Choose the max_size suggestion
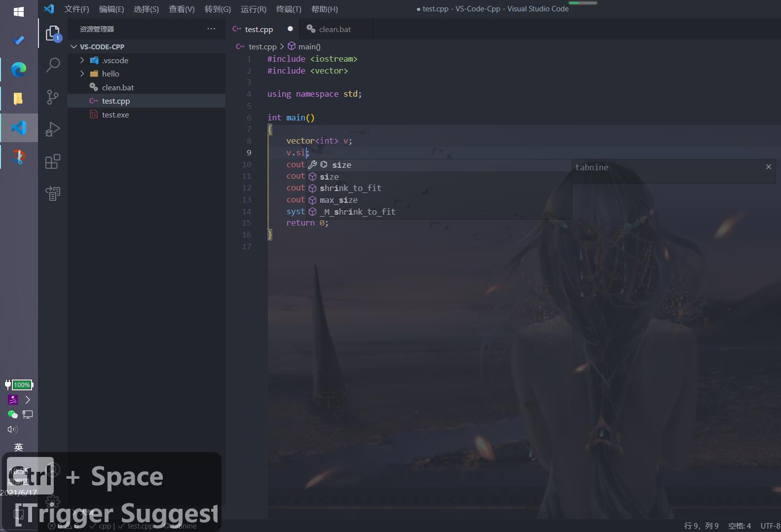781x532 pixels. point(439,200)
